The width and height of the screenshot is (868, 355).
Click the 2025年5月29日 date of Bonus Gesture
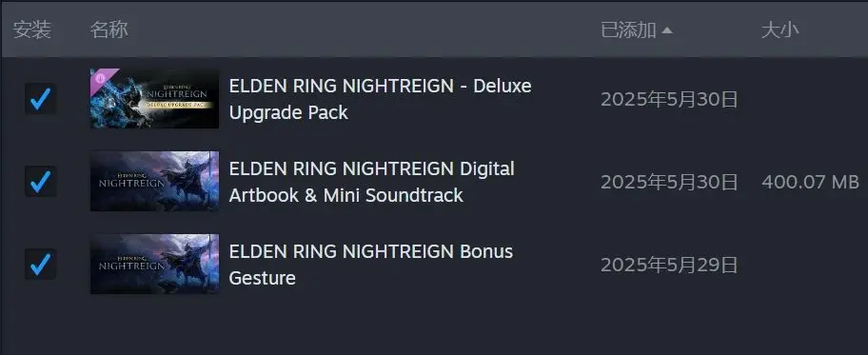click(669, 265)
